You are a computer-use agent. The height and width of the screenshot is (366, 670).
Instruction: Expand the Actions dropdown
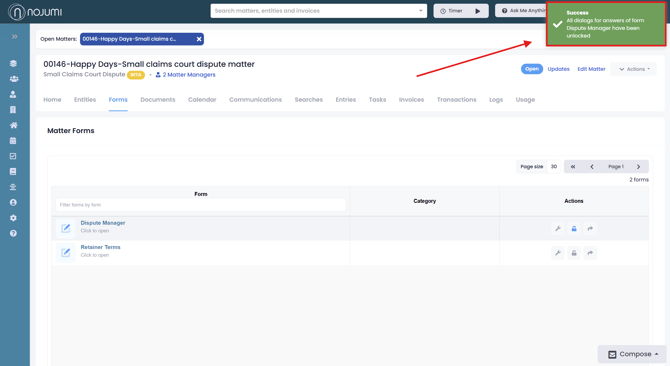634,69
